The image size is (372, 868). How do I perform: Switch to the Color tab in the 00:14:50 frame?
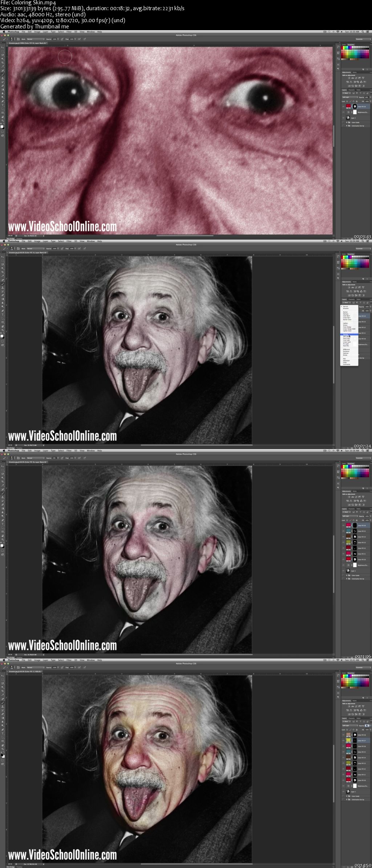(344, 673)
